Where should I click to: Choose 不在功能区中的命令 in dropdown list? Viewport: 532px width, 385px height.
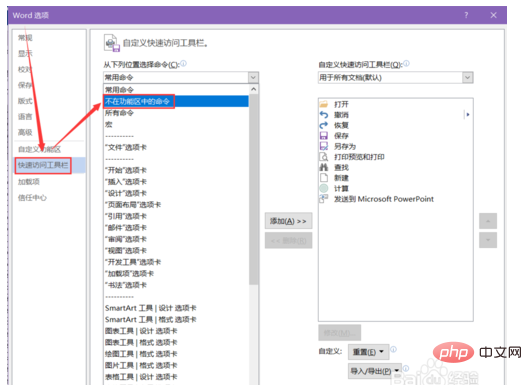pyautogui.click(x=176, y=101)
